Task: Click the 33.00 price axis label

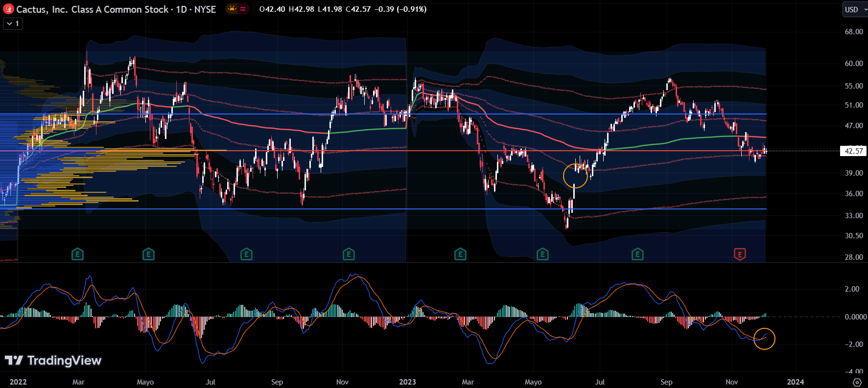Action: pos(854,216)
